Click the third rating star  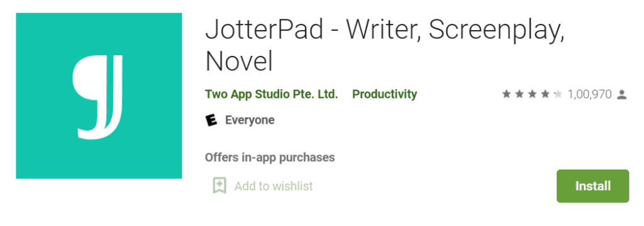pyautogui.click(x=532, y=94)
